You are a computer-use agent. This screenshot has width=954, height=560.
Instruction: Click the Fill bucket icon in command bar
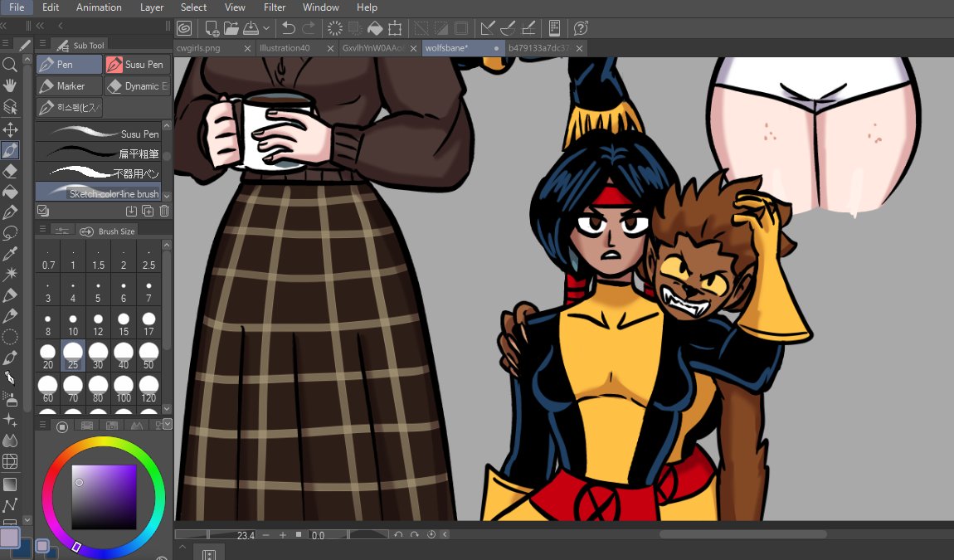(x=375, y=28)
